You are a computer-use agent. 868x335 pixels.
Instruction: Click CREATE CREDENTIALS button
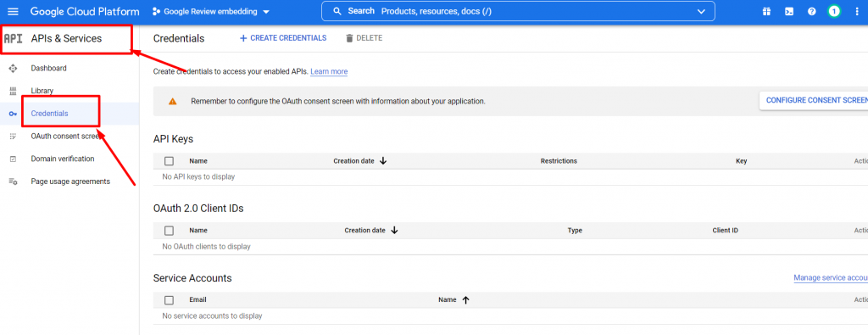(x=283, y=38)
